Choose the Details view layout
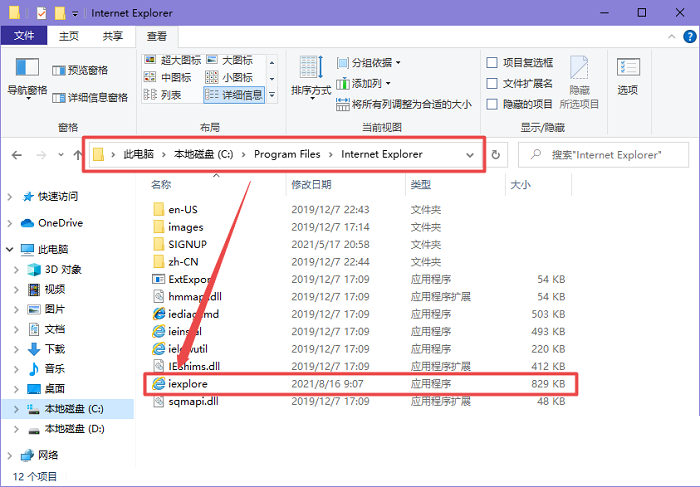This screenshot has height=487, width=700. click(234, 95)
